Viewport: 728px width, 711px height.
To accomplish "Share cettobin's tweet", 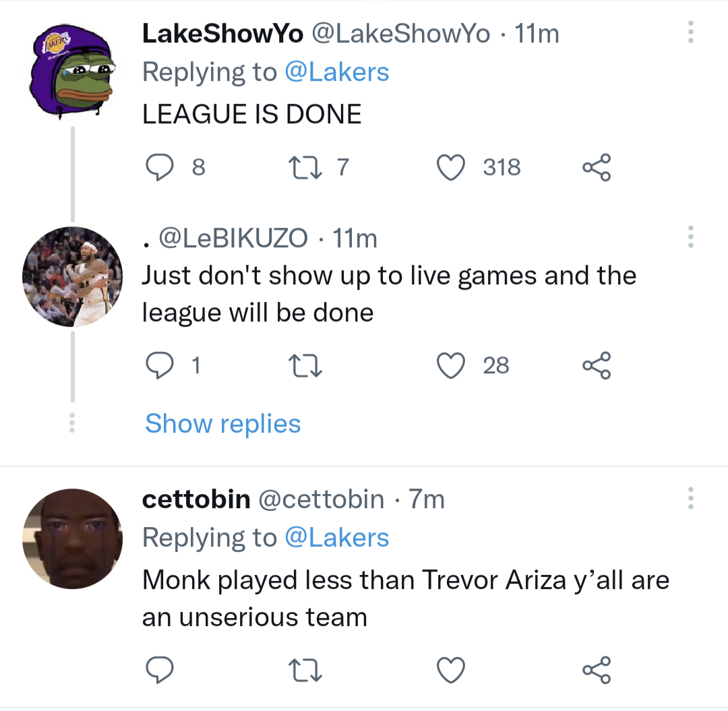I will click(x=597, y=670).
